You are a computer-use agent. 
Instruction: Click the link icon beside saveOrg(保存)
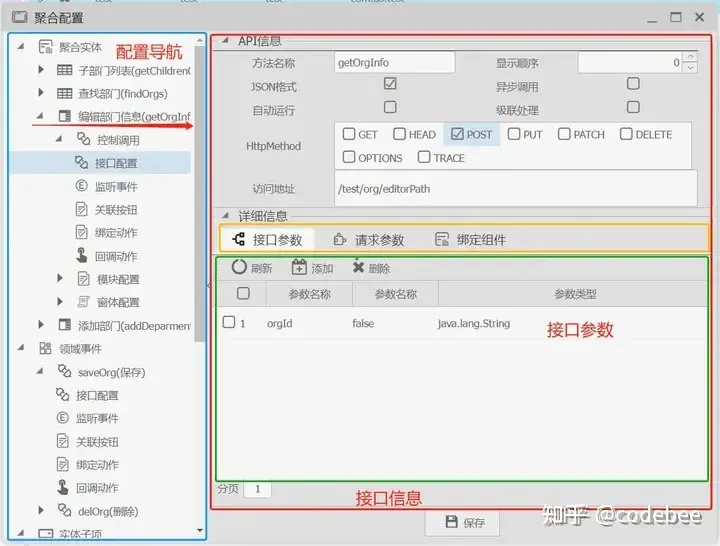tap(64, 371)
